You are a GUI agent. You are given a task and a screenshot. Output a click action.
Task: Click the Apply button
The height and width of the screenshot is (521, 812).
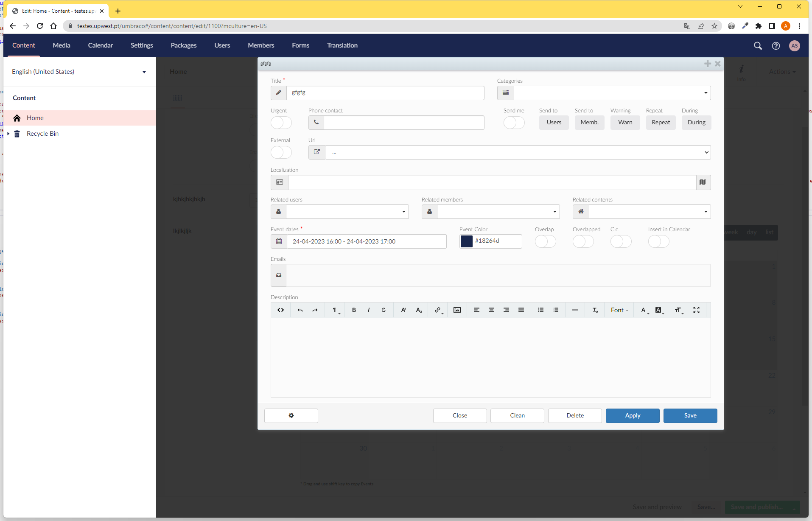tap(632, 416)
